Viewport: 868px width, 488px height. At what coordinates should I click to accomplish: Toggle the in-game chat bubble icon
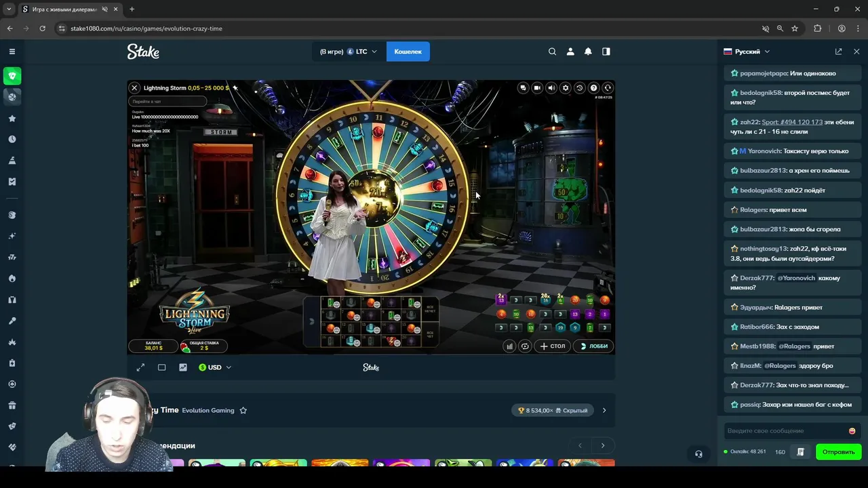coord(523,87)
